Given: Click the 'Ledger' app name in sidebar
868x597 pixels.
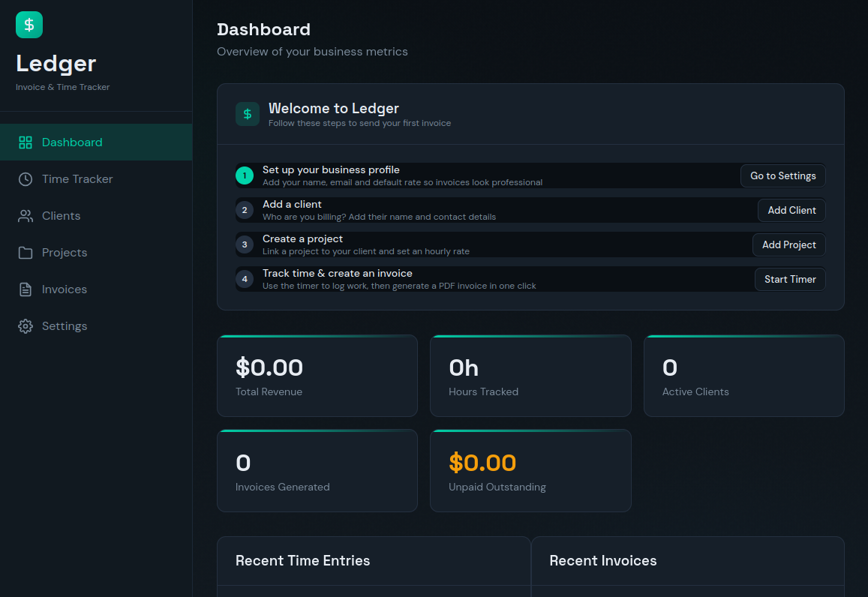Looking at the screenshot, I should [56, 64].
